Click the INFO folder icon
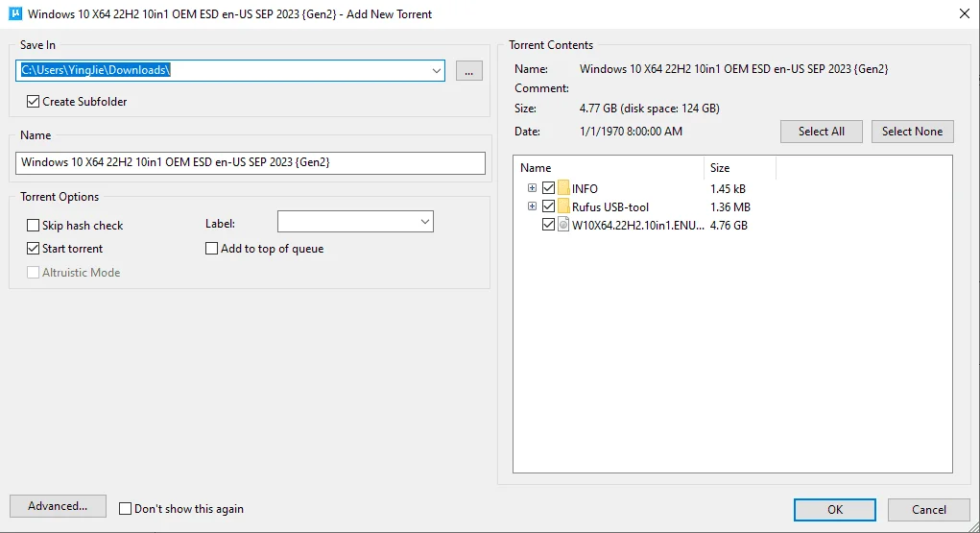980x533 pixels. pos(563,188)
